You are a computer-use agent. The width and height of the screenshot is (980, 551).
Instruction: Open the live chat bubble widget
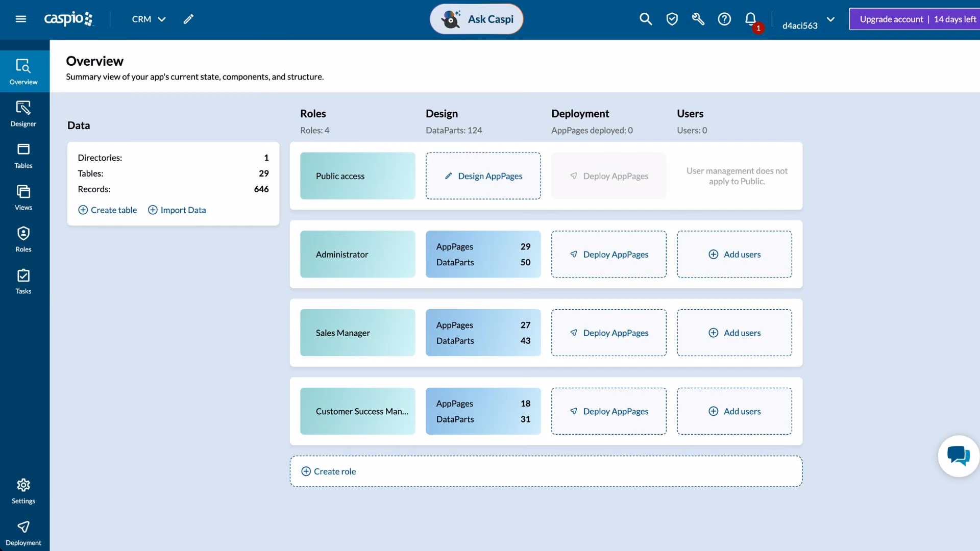click(959, 456)
